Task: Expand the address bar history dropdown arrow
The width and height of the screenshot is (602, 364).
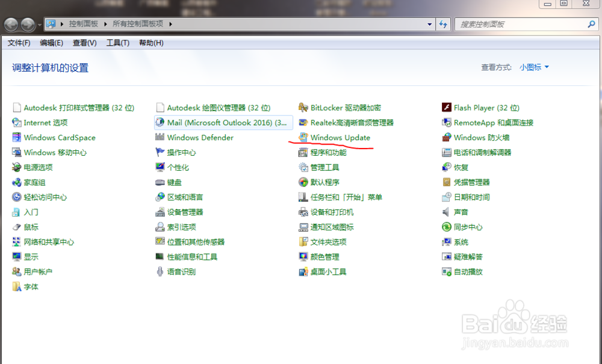Action: [x=430, y=24]
